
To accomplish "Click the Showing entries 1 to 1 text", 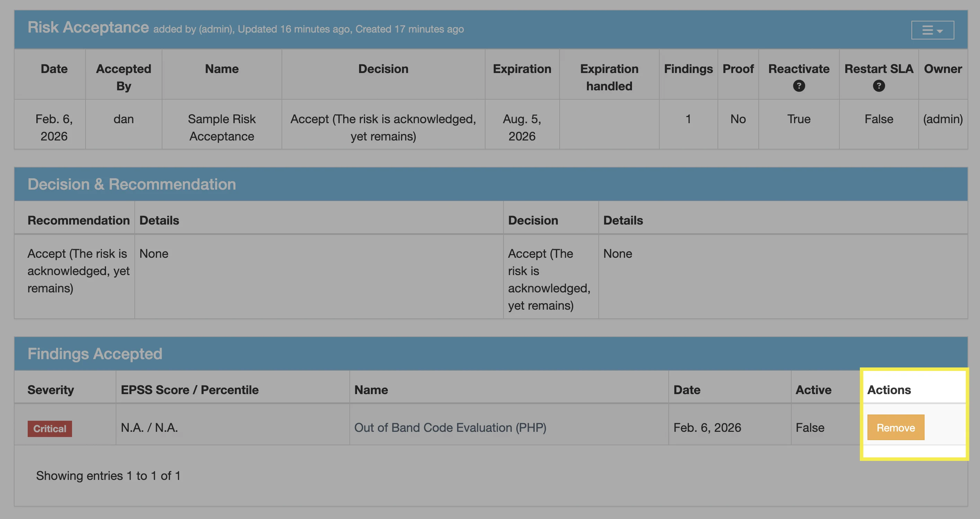I will (x=108, y=476).
